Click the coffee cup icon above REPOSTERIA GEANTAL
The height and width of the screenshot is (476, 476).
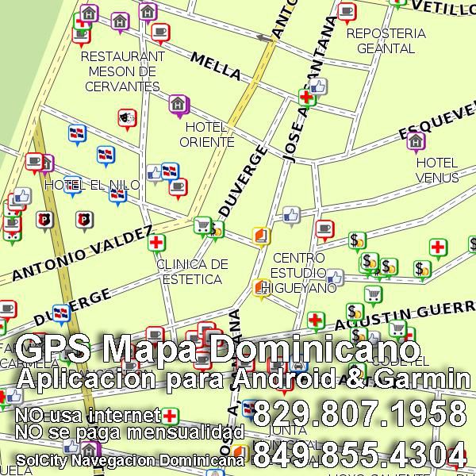[x=347, y=12]
